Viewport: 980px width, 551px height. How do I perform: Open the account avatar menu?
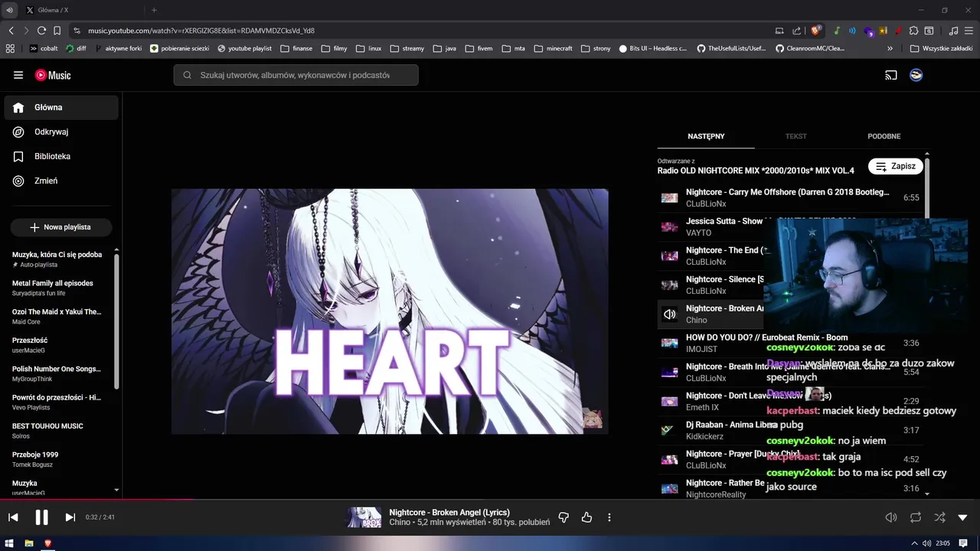pos(916,75)
